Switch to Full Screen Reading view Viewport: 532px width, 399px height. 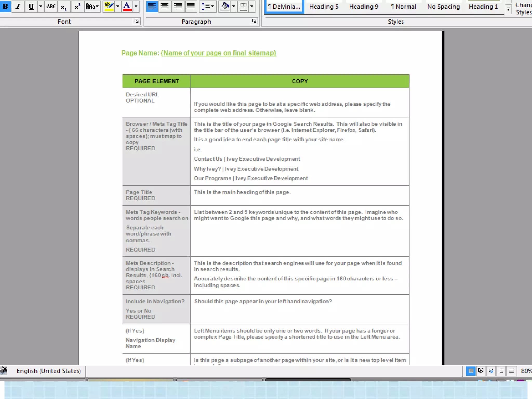pyautogui.click(x=481, y=370)
